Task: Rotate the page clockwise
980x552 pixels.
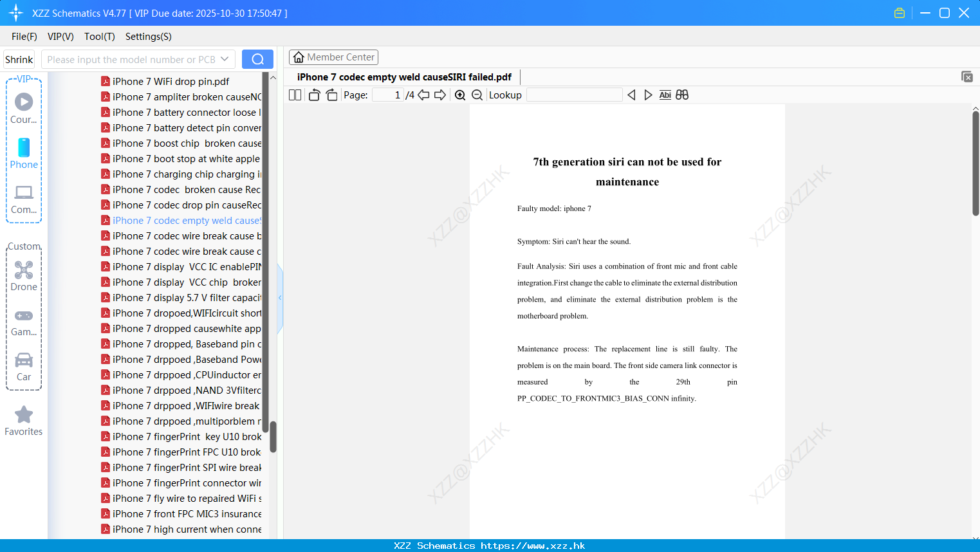Action: point(331,95)
